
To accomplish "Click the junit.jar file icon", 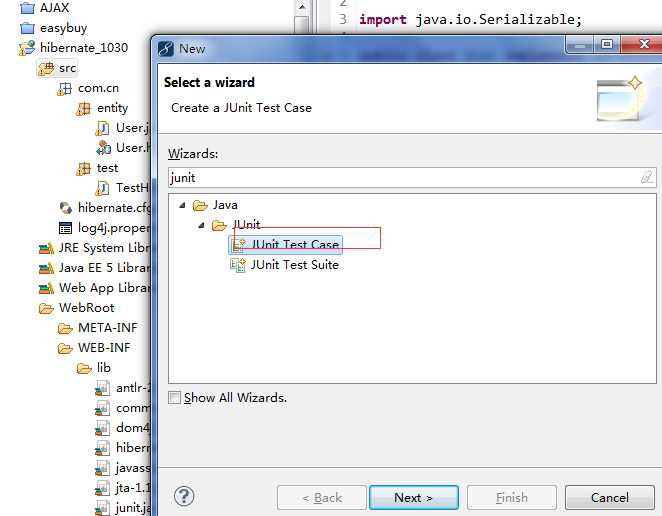I will pyautogui.click(x=103, y=508).
